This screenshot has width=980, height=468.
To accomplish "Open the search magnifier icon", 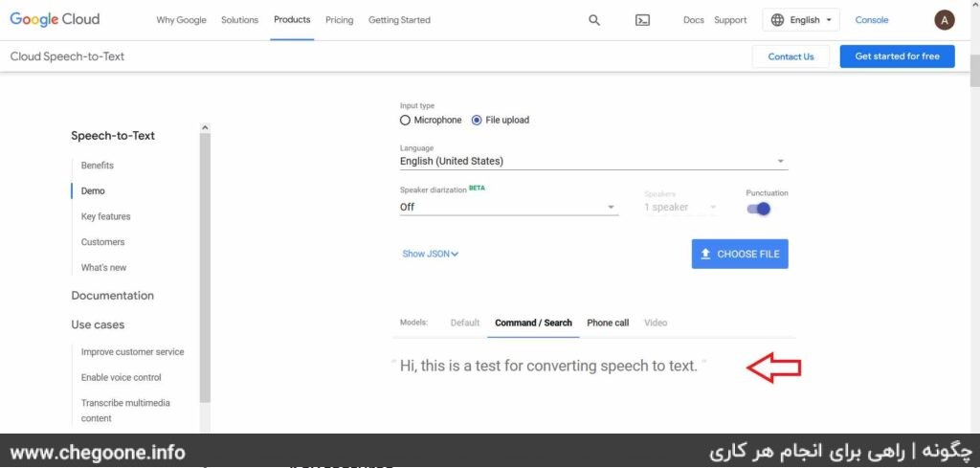I will 594,20.
